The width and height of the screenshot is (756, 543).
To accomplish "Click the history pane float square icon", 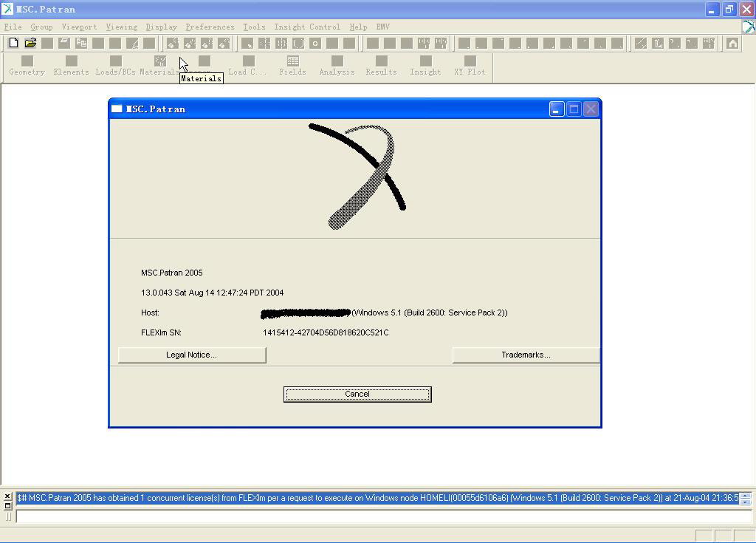I will pos(7,506).
